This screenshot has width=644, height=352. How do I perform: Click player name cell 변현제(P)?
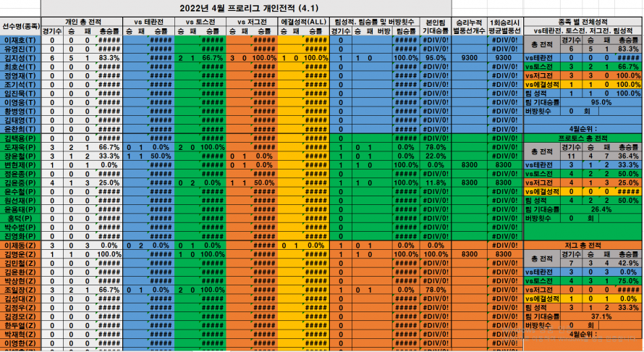click(20, 165)
